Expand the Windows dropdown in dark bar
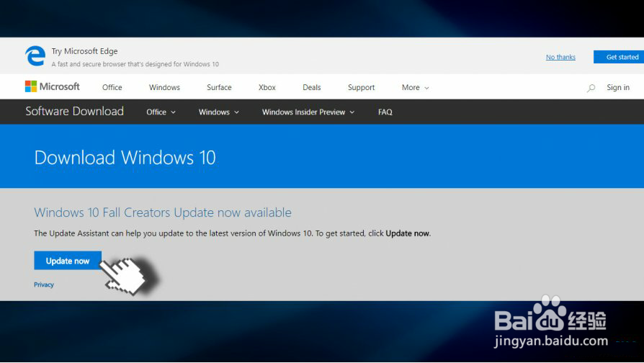This screenshot has height=363, width=644. pos(219,112)
